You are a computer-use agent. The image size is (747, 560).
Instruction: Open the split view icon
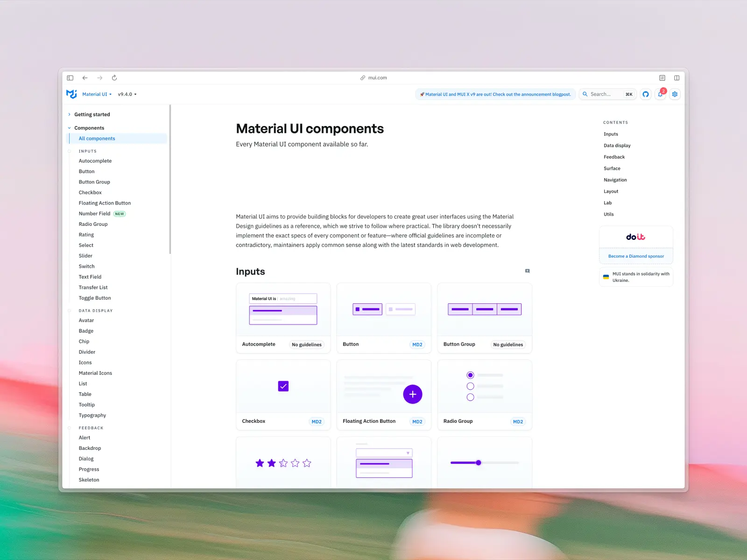click(x=677, y=78)
